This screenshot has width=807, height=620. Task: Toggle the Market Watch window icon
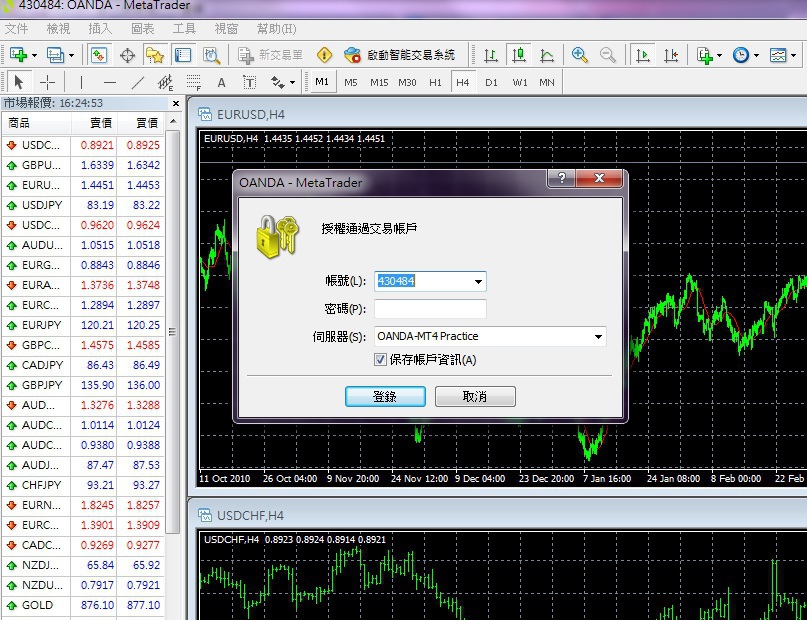pos(99,55)
